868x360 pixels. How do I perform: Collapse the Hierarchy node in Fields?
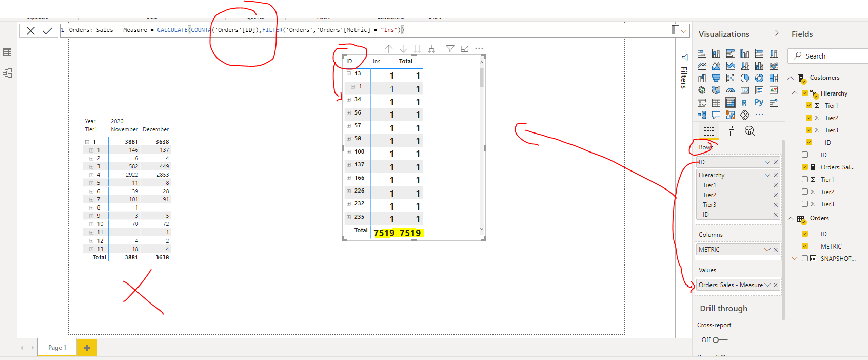[x=795, y=93]
